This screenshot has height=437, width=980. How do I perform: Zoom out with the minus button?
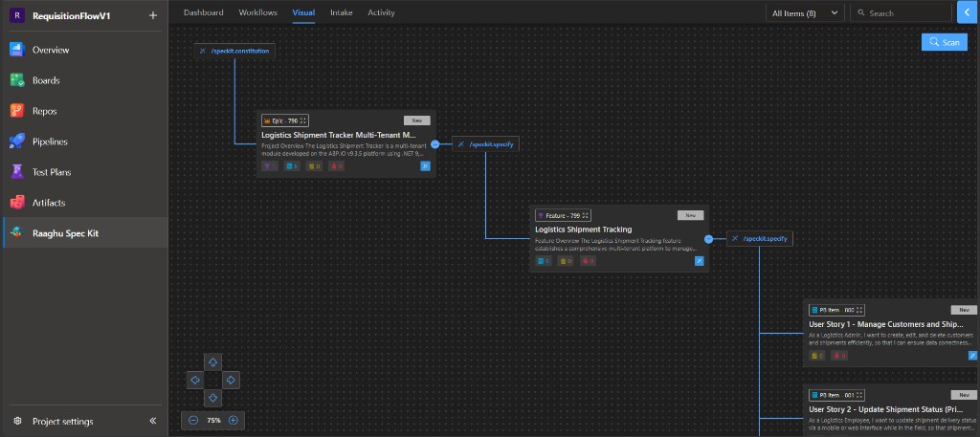tap(193, 420)
